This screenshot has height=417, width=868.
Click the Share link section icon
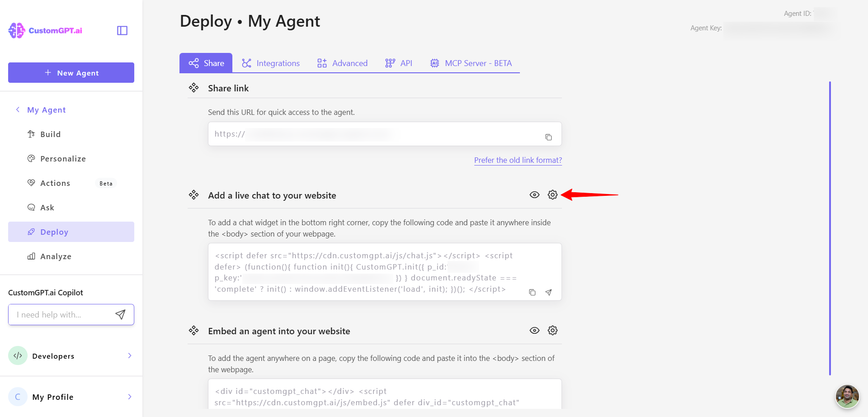pyautogui.click(x=194, y=88)
